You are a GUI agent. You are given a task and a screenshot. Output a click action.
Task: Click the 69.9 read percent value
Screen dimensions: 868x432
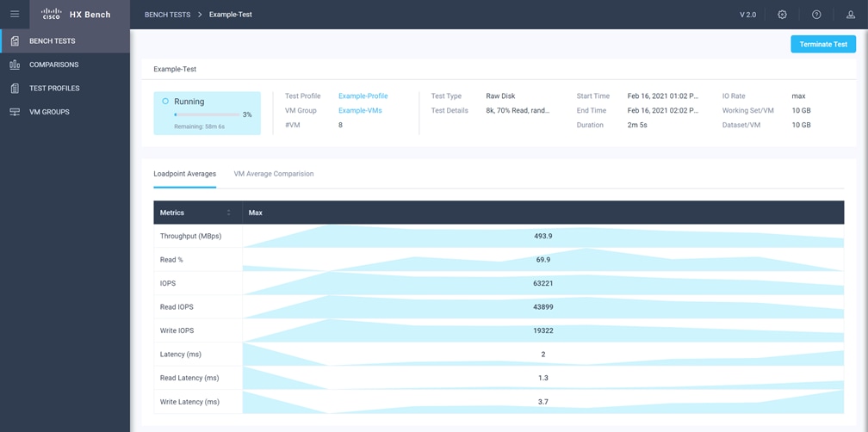tap(543, 259)
